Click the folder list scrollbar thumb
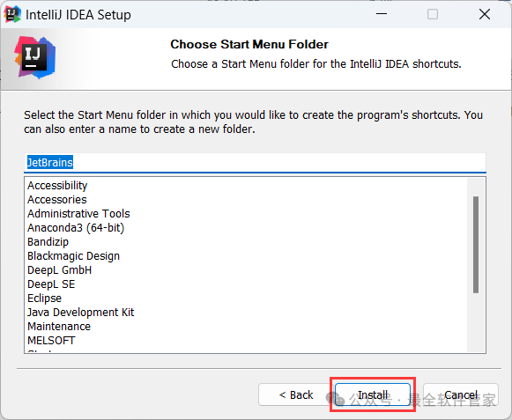 tap(476, 245)
